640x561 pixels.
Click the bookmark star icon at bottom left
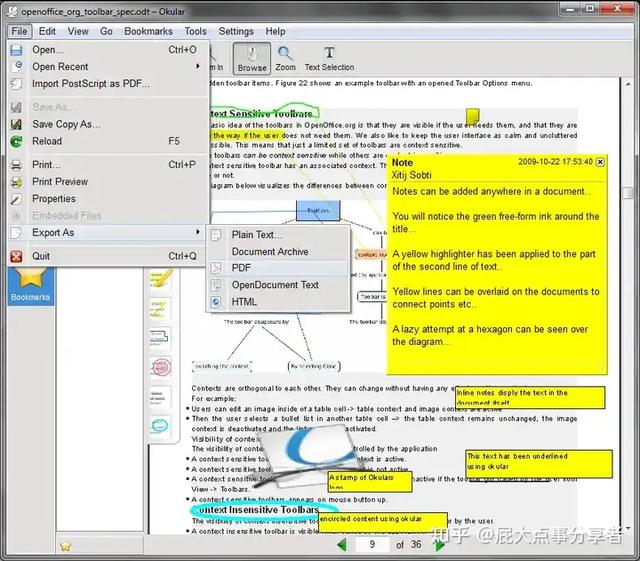[x=65, y=546]
